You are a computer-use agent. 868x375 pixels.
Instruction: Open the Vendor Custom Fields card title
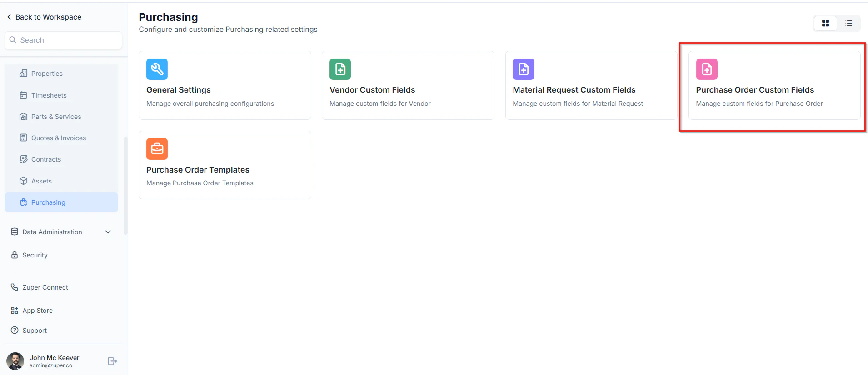(372, 90)
